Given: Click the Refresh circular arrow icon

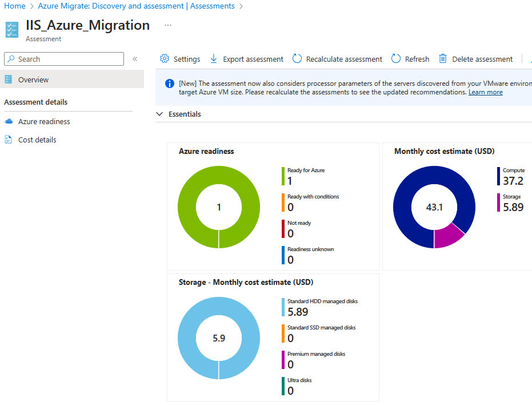Looking at the screenshot, I should 395,59.
